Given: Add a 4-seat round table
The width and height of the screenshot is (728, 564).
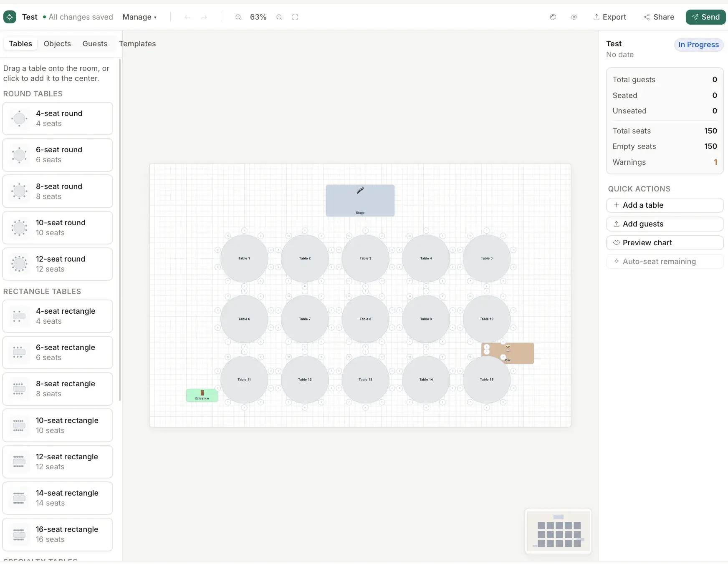Looking at the screenshot, I should [x=58, y=118].
